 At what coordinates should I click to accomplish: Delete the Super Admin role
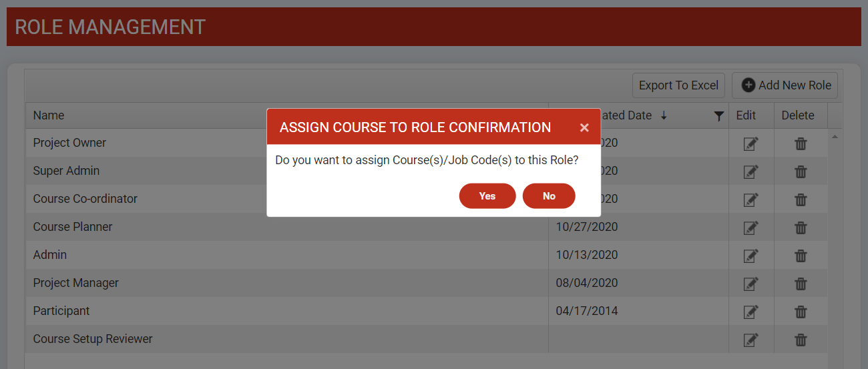[801, 171]
